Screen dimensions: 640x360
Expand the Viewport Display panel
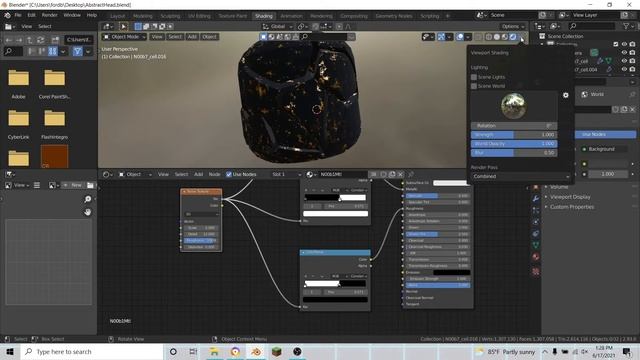click(570, 197)
